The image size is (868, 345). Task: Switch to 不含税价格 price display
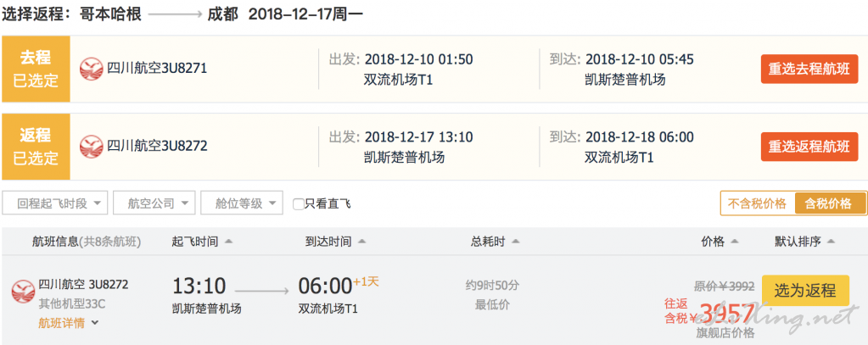757,203
